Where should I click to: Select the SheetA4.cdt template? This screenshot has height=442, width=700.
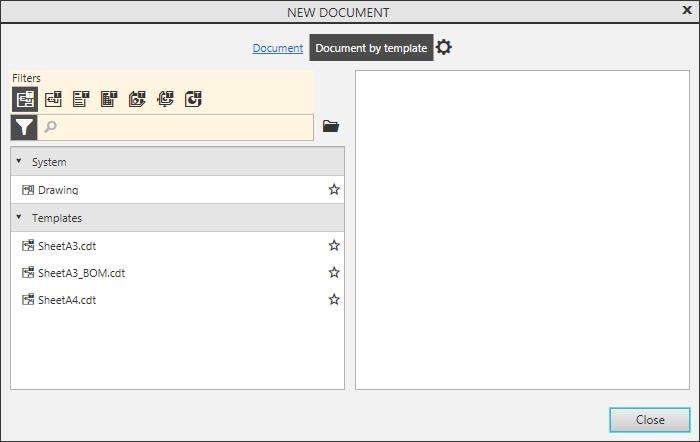tap(66, 299)
